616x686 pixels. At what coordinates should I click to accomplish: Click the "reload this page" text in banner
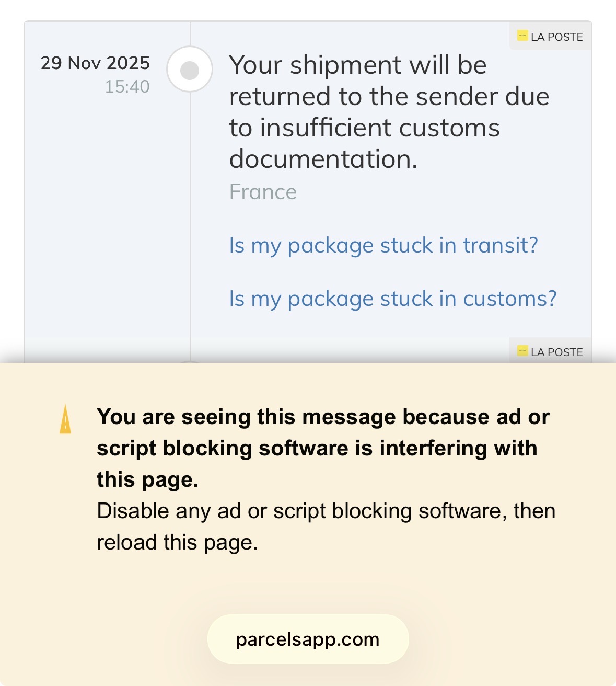point(177,542)
